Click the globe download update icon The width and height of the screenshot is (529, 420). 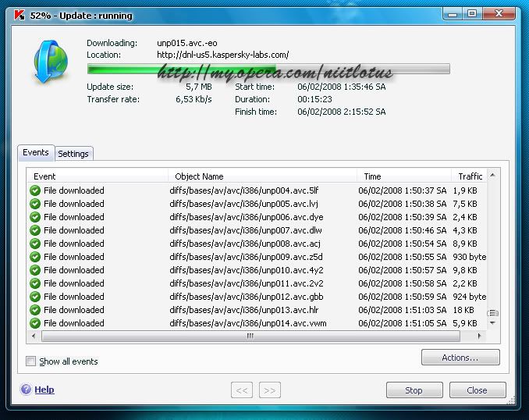click(51, 62)
